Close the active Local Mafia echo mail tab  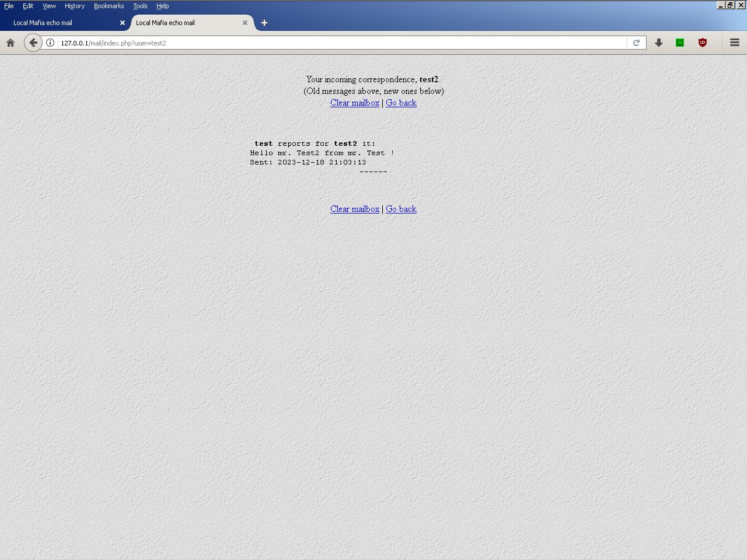[245, 23]
